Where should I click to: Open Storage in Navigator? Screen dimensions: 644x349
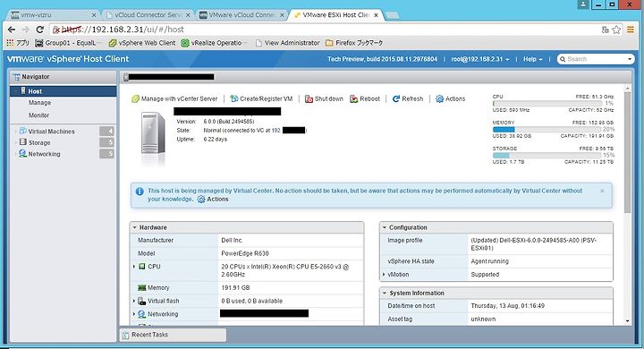pos(39,142)
